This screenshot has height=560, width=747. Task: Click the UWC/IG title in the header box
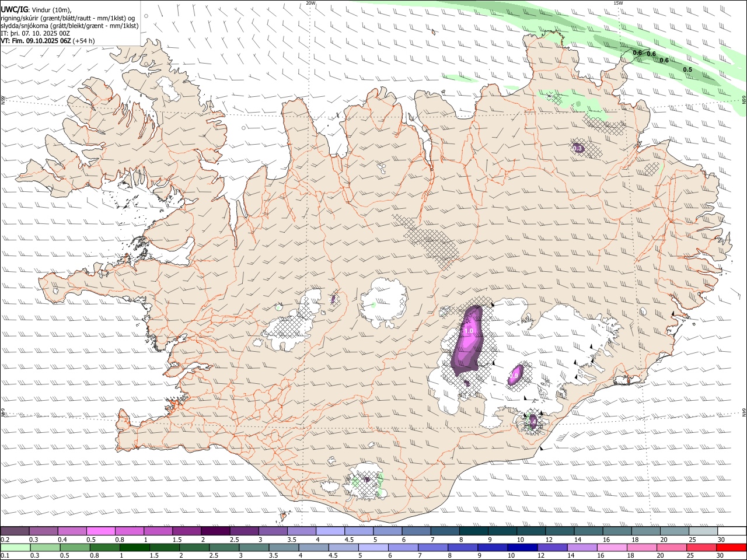click(14, 9)
